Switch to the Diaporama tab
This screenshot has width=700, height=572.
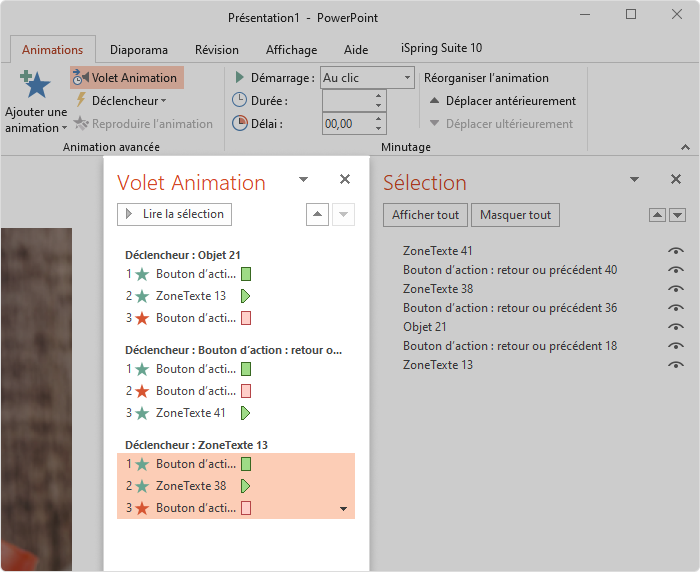(x=139, y=50)
